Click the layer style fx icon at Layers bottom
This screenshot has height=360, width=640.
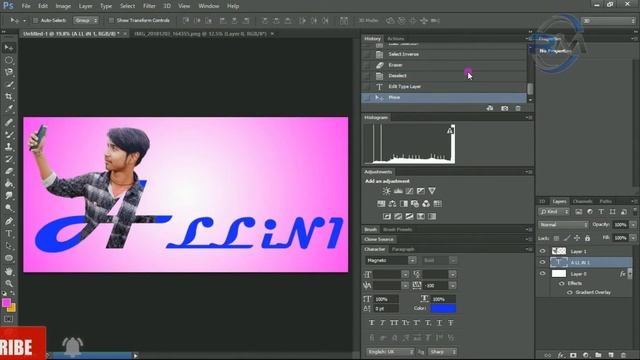click(561, 355)
